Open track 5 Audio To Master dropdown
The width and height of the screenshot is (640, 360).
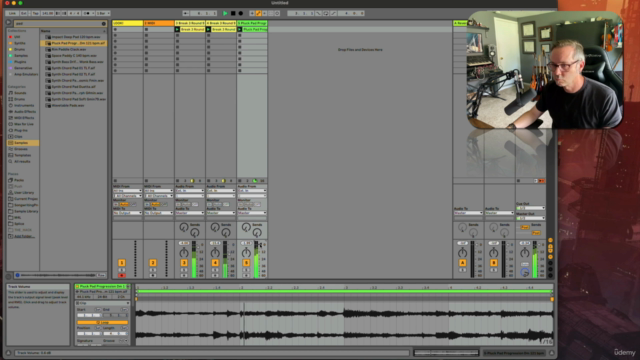click(252, 213)
